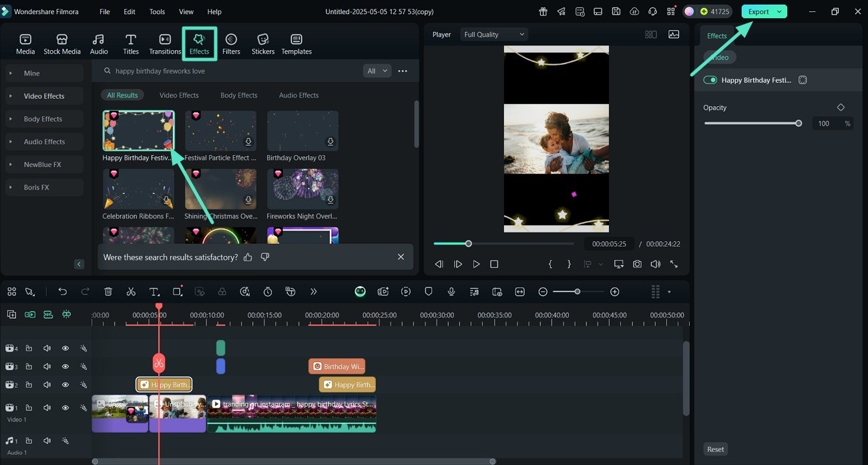Open the Stock Media tab
Screen dimensions: 868x465
(62, 44)
